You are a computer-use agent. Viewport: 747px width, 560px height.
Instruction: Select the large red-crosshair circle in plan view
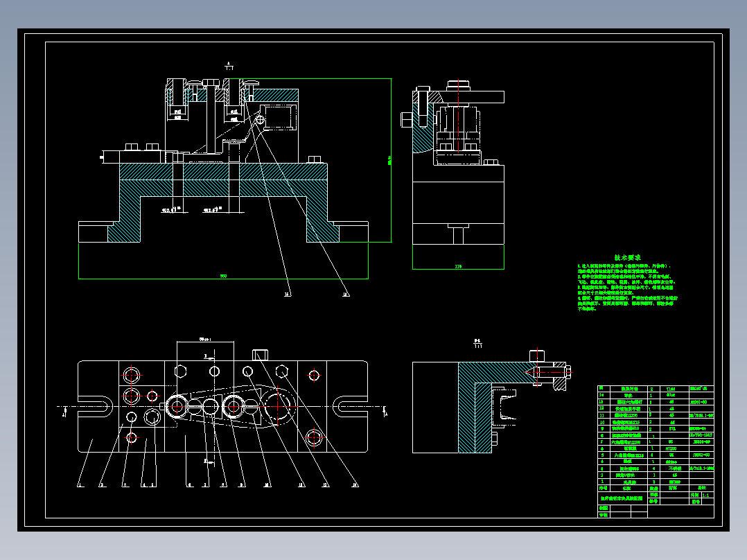click(279, 406)
